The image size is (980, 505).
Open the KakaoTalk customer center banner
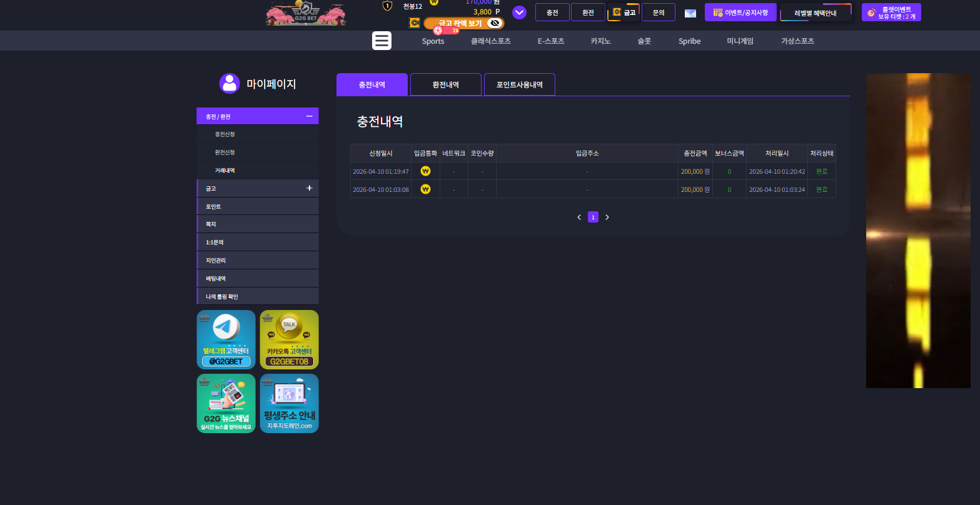click(289, 339)
